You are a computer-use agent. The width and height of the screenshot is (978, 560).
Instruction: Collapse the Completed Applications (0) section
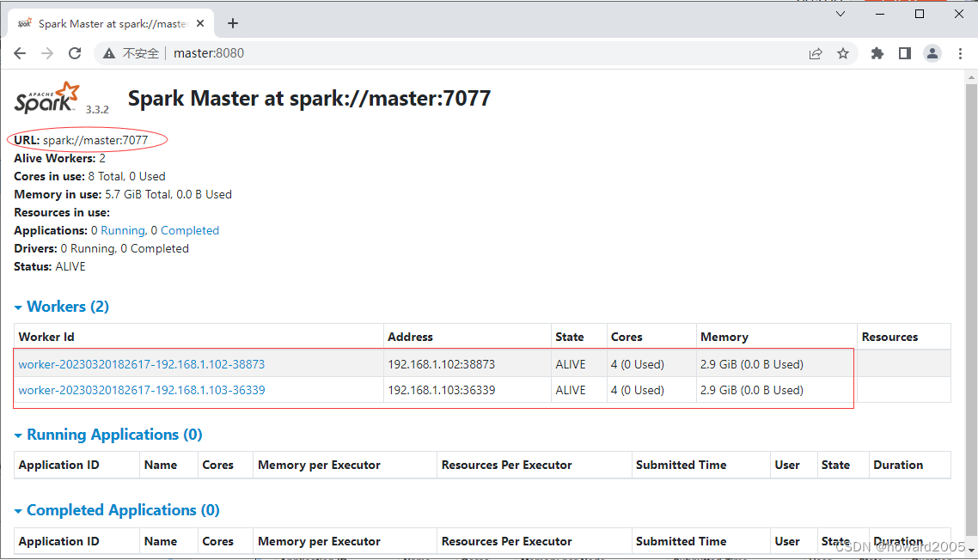tap(117, 510)
